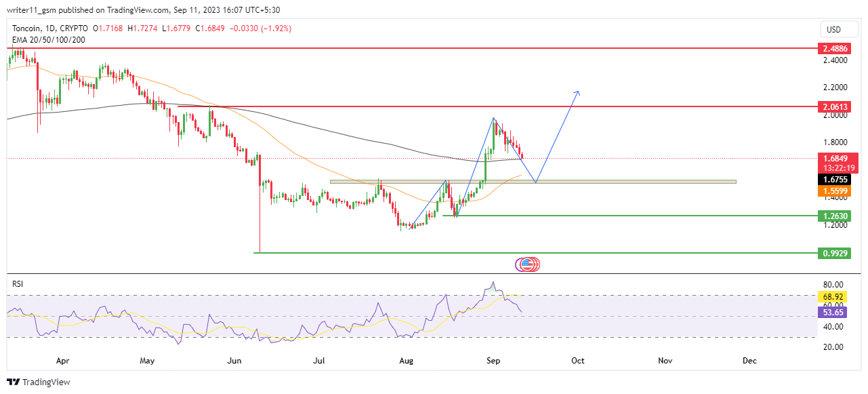This screenshot has width=868, height=394.
Task: Click the 2.2000 price axis tick
Action: point(834,87)
